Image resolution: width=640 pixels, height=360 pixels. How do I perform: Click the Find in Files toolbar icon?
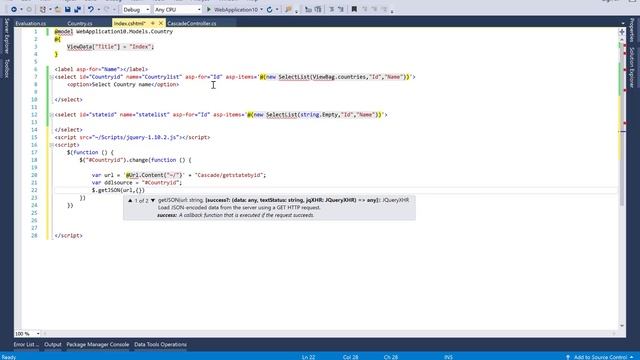pos(289,9)
